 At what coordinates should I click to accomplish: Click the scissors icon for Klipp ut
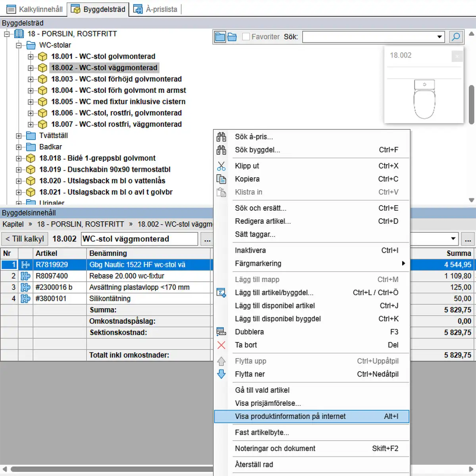pos(221,166)
